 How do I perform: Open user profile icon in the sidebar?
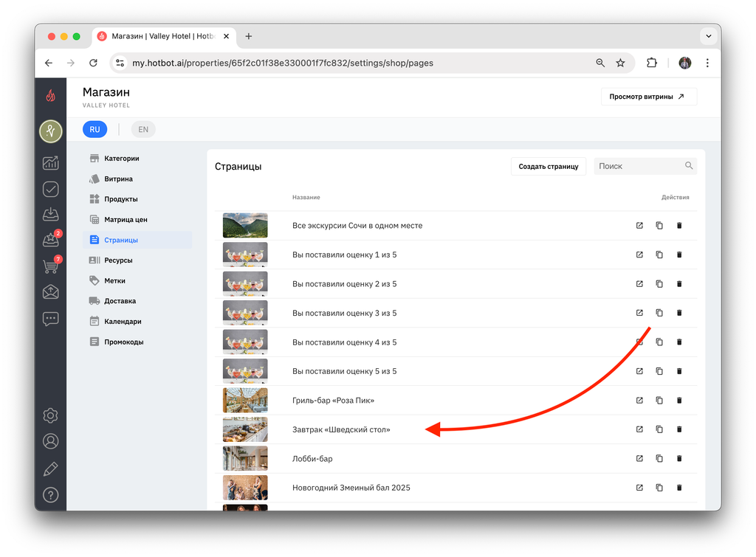click(51, 441)
